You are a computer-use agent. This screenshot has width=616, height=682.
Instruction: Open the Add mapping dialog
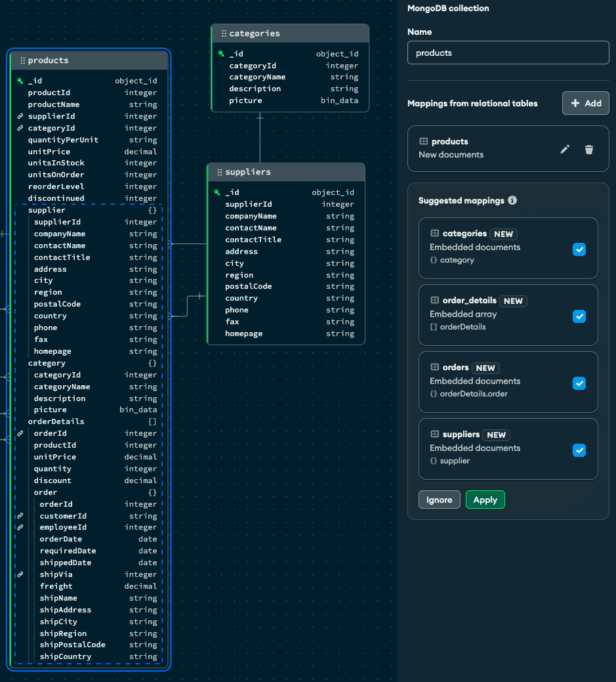585,103
